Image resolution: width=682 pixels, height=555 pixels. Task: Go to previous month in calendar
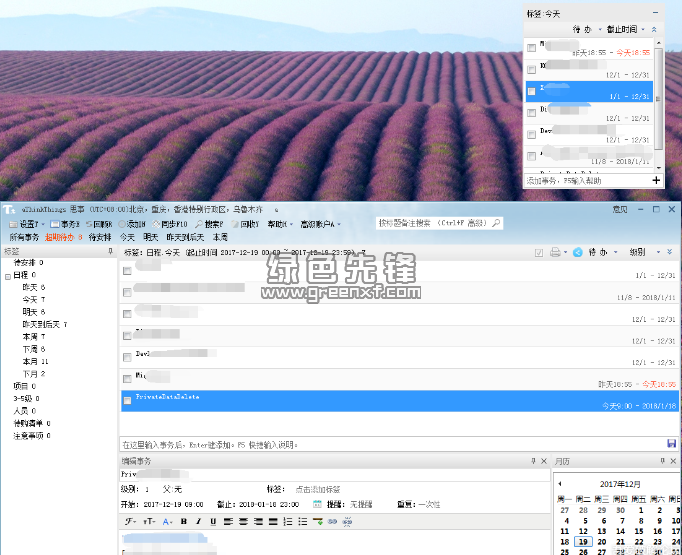click(560, 484)
